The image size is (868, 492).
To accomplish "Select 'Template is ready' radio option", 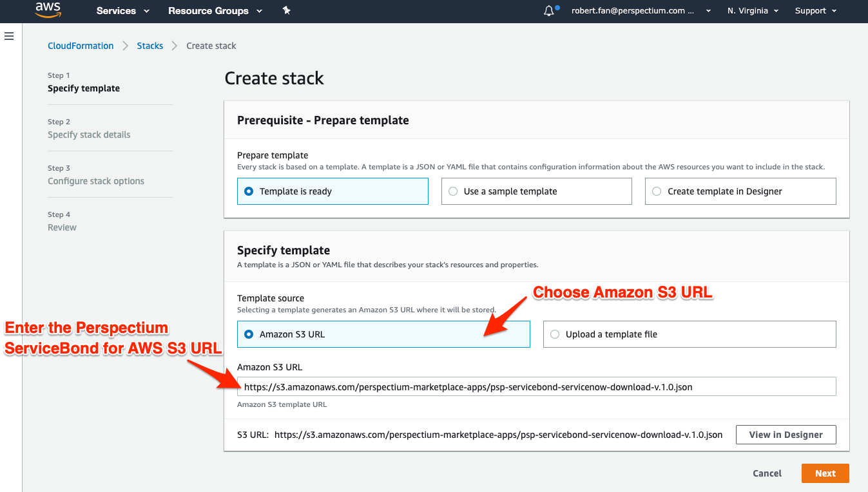I will tap(333, 191).
